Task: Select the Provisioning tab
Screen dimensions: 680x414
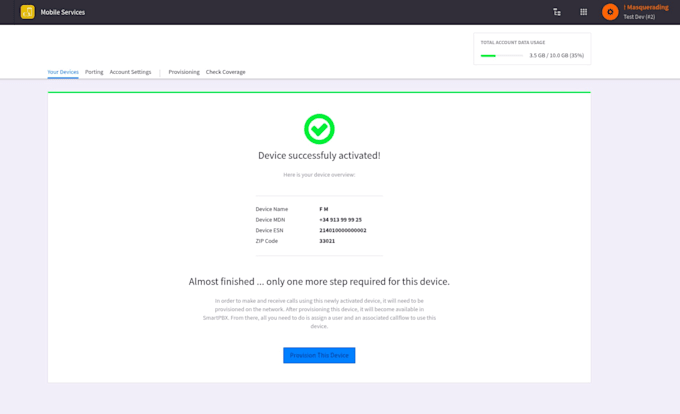Action: 184,72
